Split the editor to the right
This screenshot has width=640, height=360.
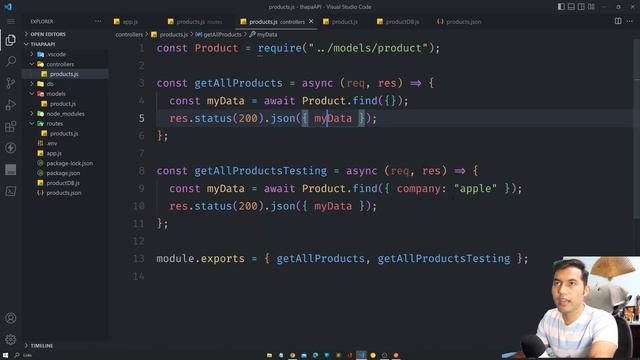pyautogui.click(x=618, y=21)
